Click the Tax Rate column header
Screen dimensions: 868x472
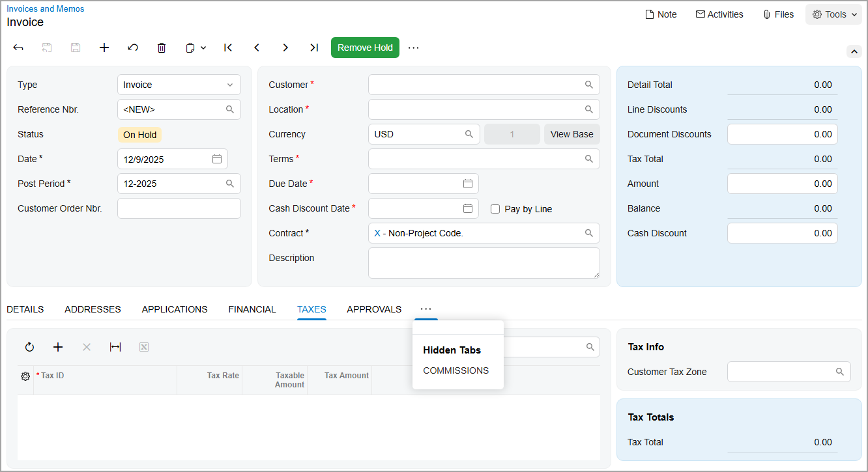click(209, 380)
